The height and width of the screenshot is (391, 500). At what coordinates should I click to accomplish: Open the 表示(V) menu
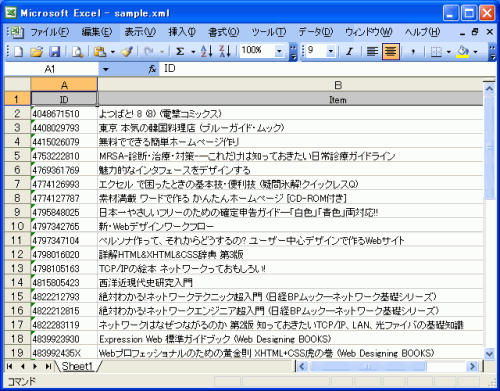[140, 32]
